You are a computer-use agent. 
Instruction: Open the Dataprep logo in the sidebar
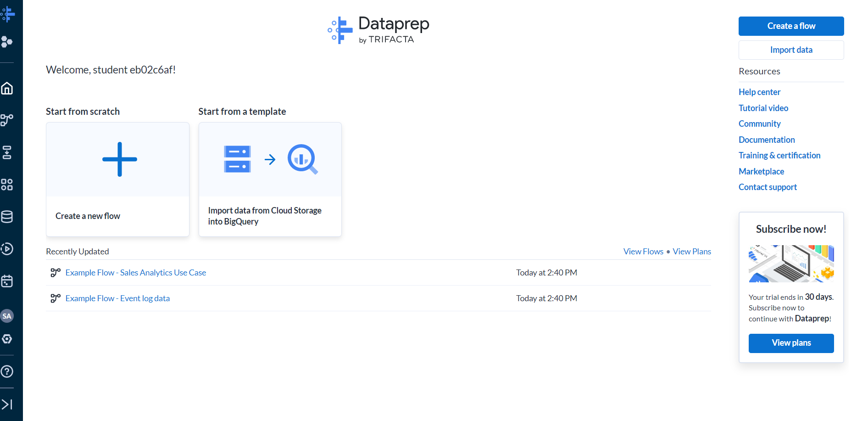7,14
